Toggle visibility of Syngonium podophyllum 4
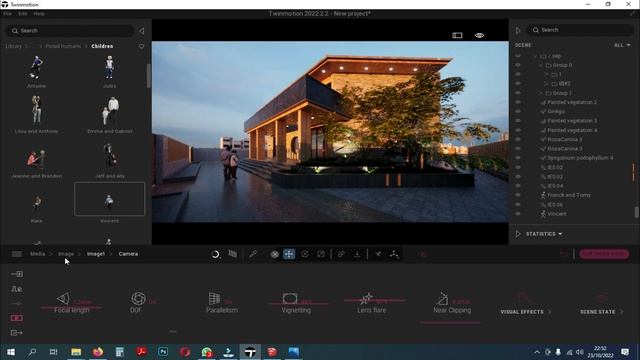This screenshot has width=640, height=360. pos(518,158)
